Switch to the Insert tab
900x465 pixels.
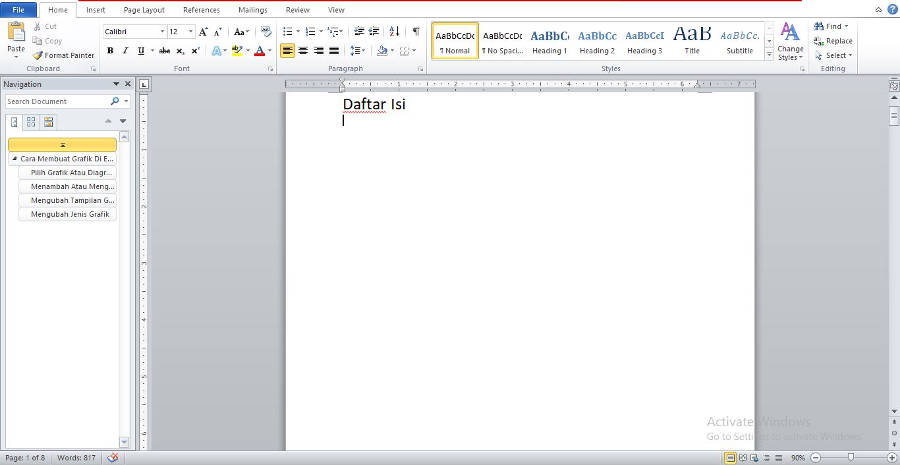click(95, 9)
